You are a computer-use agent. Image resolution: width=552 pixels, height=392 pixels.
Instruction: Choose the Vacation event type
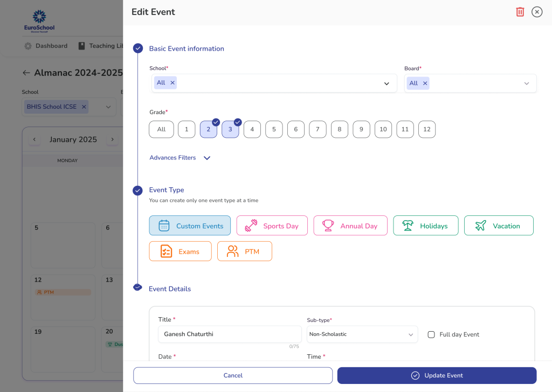[x=498, y=226]
